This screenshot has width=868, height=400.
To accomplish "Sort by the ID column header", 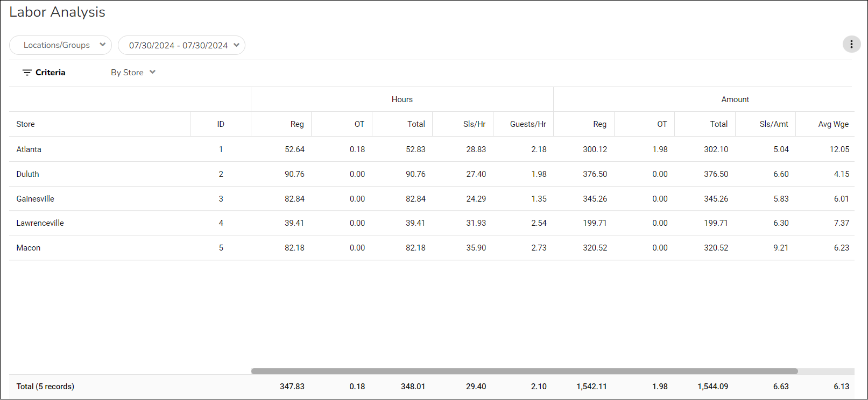I will tap(221, 124).
